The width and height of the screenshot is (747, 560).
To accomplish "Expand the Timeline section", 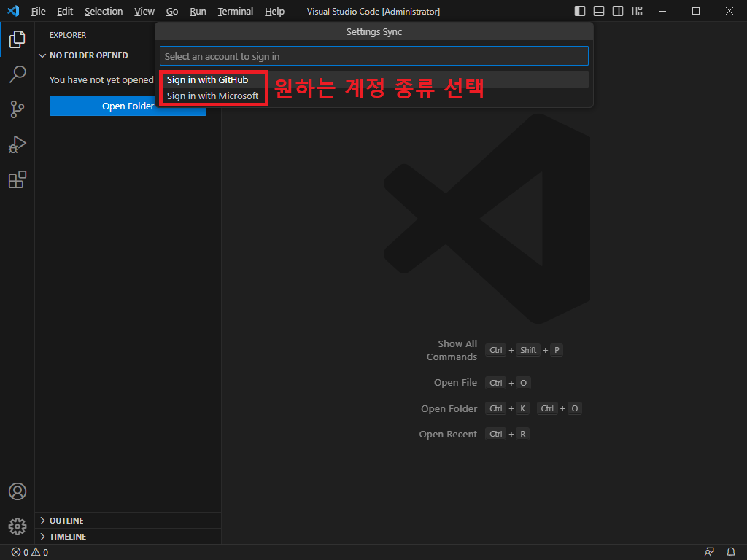I will coord(67,537).
